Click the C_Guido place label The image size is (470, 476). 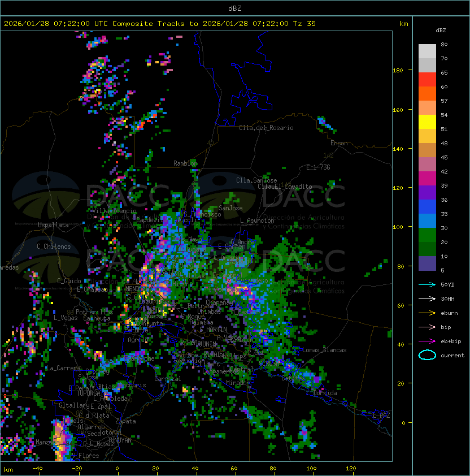coord(69,281)
